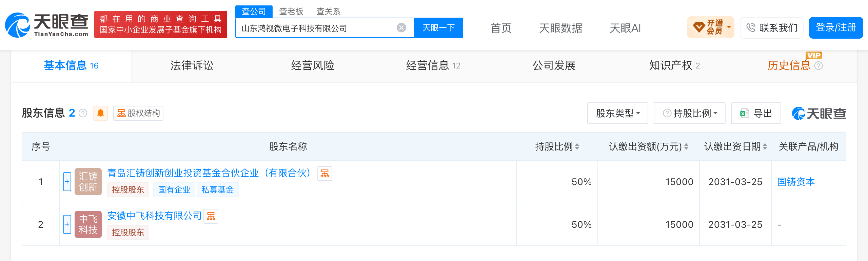Expand row 1 shareholder details
The width and height of the screenshot is (868, 261).
[67, 182]
